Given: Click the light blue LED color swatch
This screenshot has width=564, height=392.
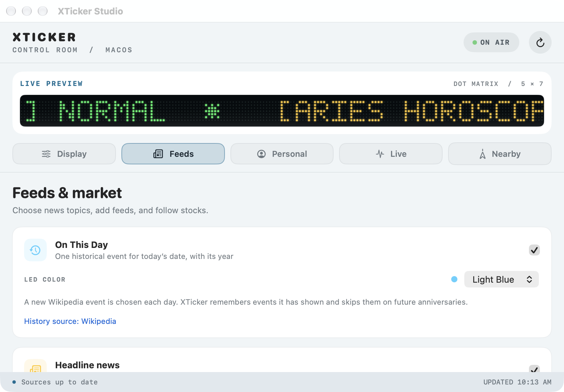Looking at the screenshot, I should (454, 279).
